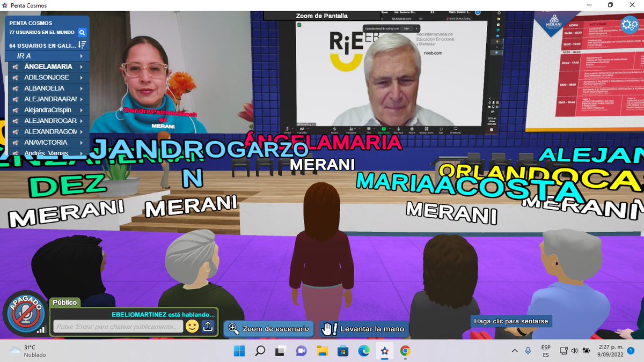The width and height of the screenshot is (644, 362).
Task: Toggle megaphone icon for ALEJANDROGAR
Action: (x=16, y=121)
